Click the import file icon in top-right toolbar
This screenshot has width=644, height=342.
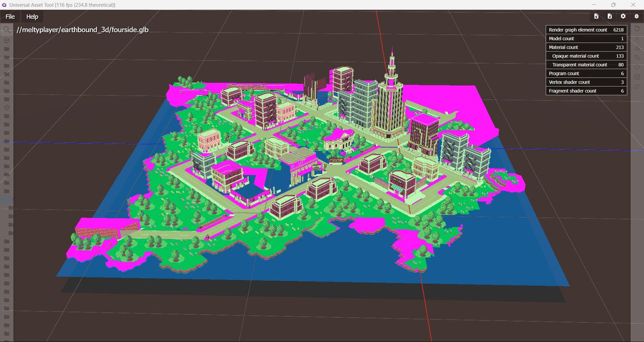point(596,17)
